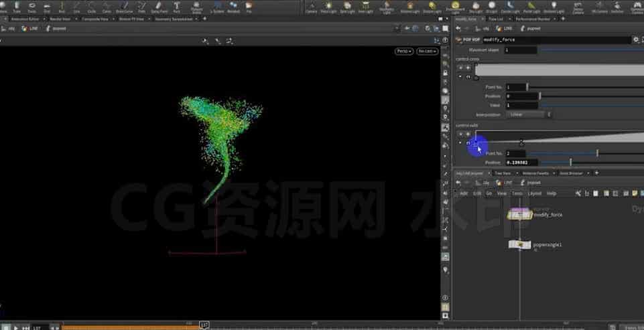644x330 pixels.
Task: Open the Persp viewport dropdown
Action: [403, 52]
